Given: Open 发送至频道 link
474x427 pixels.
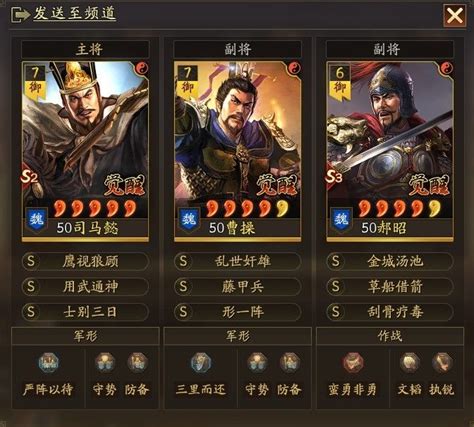Looking at the screenshot, I should click(x=74, y=14).
